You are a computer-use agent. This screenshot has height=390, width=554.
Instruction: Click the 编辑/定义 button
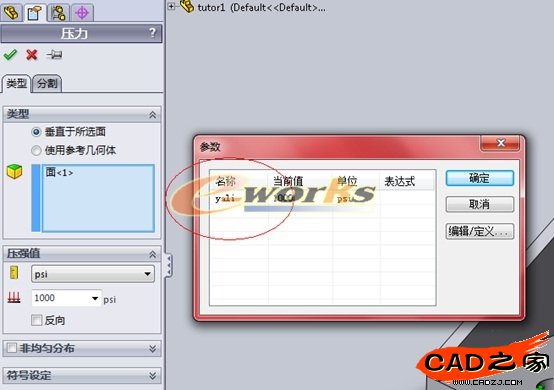479,231
